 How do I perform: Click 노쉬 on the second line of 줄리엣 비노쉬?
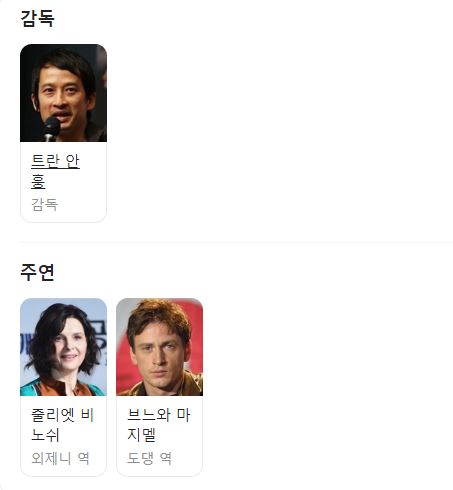45,435
